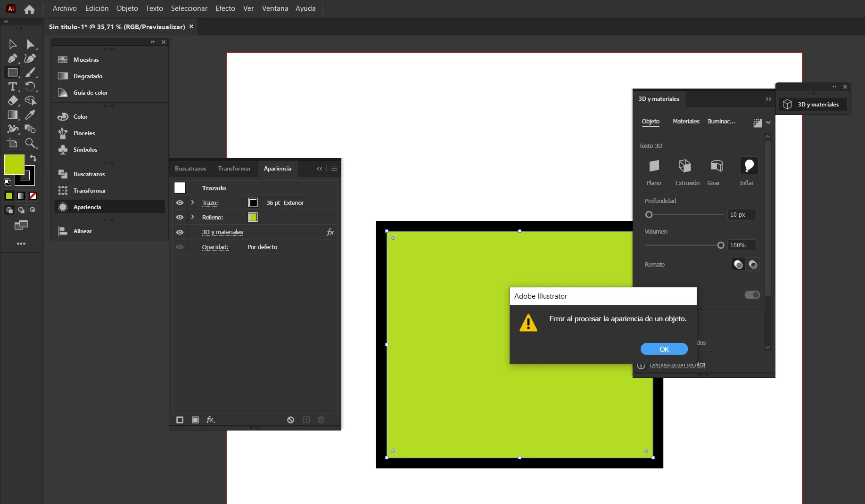Open the Objeto menu

coord(127,8)
